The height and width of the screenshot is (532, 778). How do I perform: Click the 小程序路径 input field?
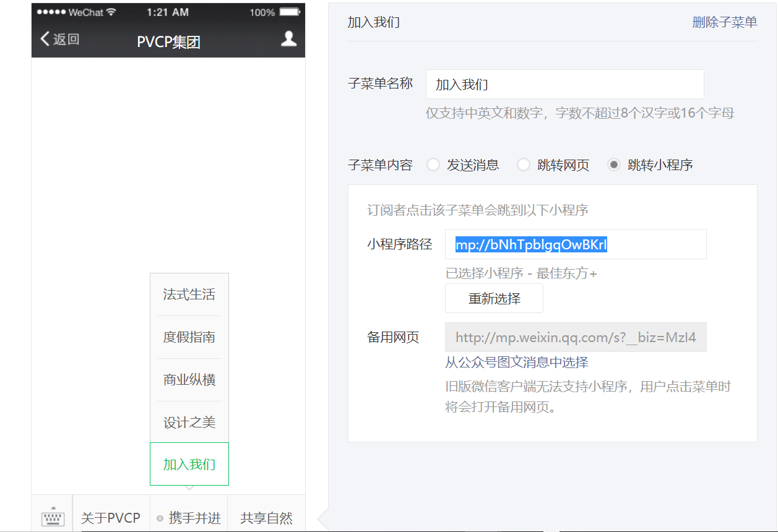tap(576, 244)
